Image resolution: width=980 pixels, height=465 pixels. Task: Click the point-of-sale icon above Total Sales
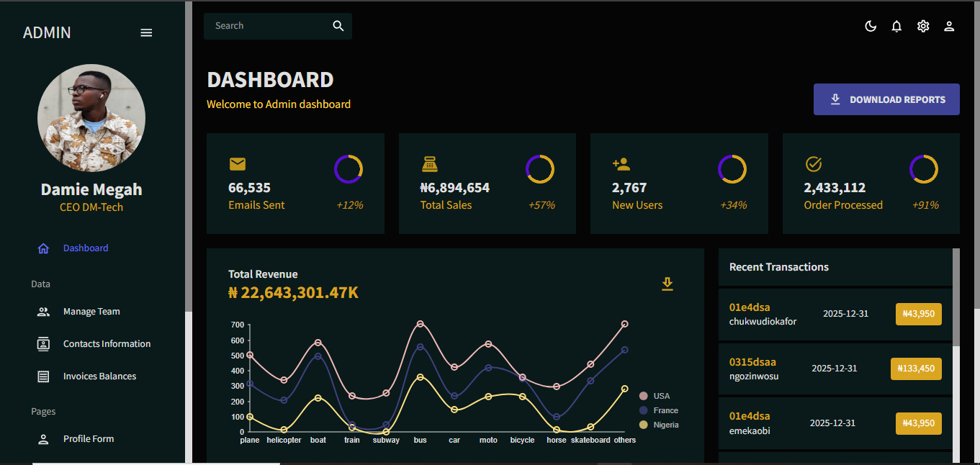click(x=430, y=164)
